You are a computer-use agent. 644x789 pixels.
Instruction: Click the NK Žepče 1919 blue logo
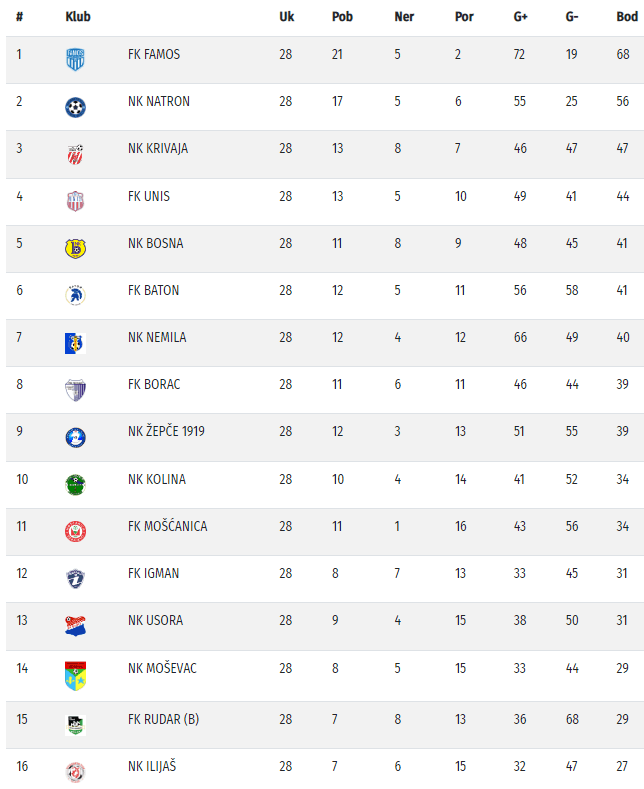pos(75,436)
